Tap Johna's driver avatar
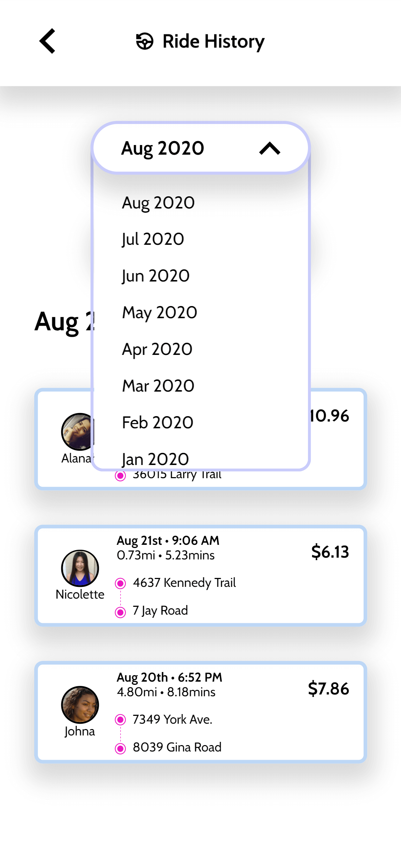Screen dimensions: 401x868 pyautogui.click(x=80, y=704)
